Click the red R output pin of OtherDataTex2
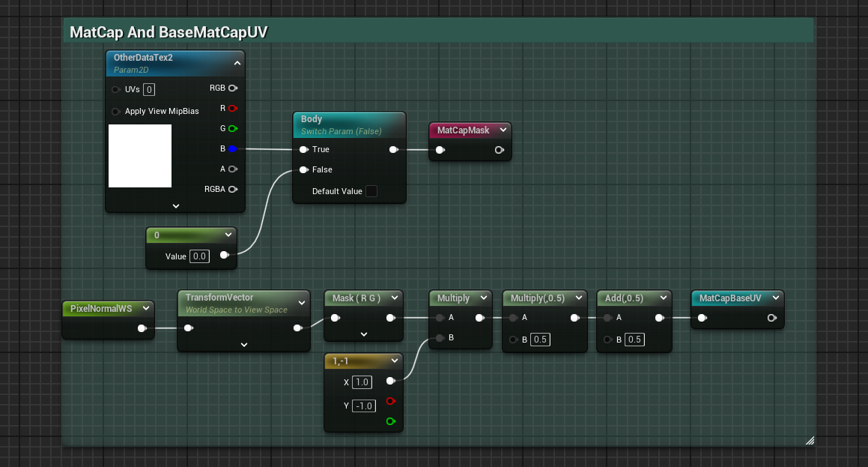This screenshot has width=868, height=467. click(x=233, y=109)
